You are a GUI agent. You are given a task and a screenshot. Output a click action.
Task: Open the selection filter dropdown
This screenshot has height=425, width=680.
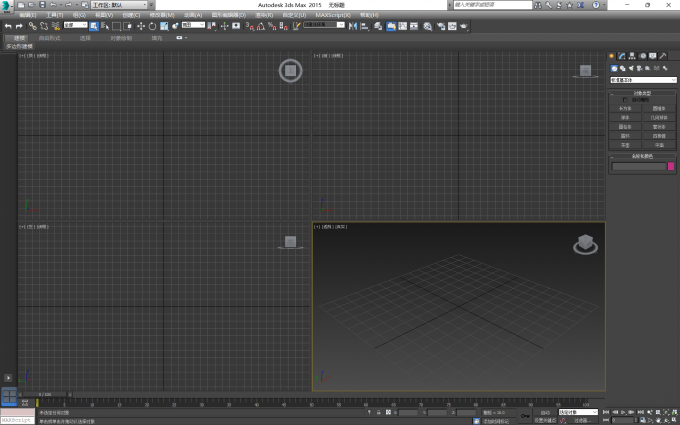pyautogui.click(x=75, y=25)
